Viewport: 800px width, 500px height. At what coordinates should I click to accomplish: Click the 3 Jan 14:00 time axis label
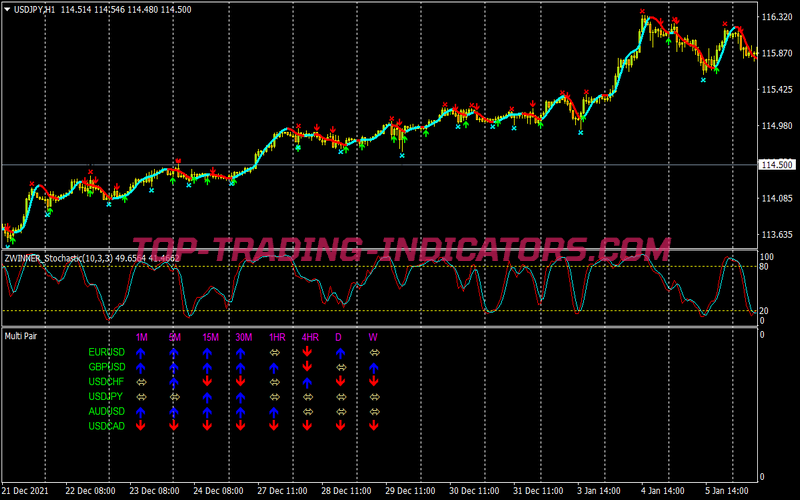pyautogui.click(x=599, y=491)
